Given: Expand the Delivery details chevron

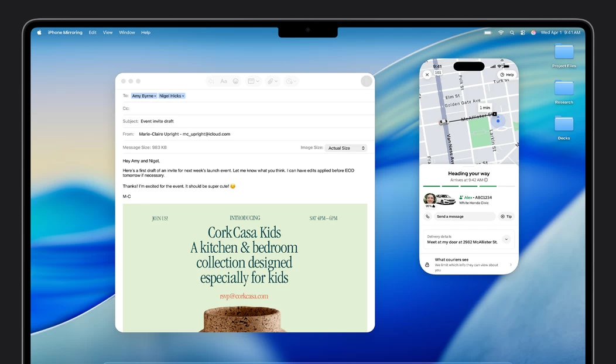Looking at the screenshot, I should click(507, 239).
